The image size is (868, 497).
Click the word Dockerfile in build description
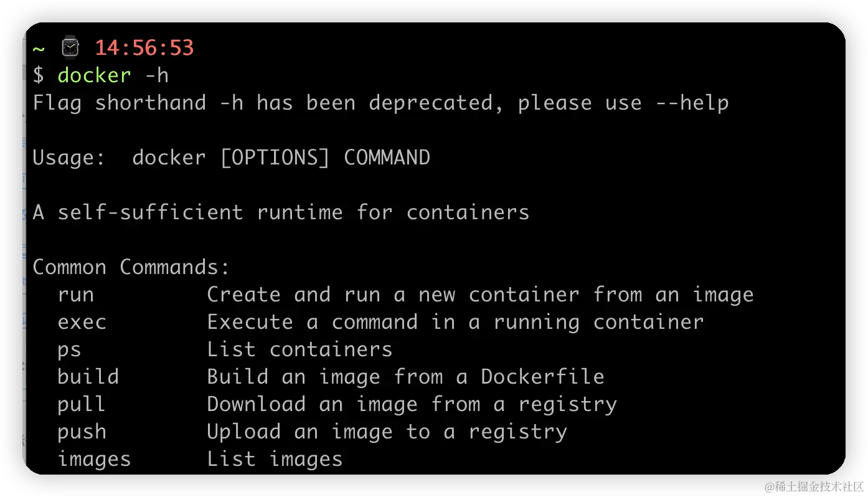542,377
